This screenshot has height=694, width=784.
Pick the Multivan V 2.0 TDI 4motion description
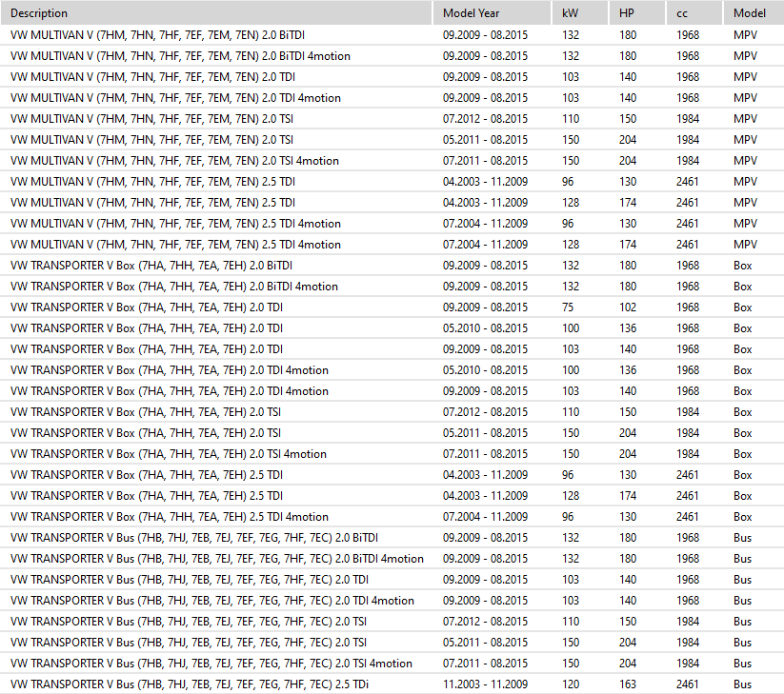point(175,98)
